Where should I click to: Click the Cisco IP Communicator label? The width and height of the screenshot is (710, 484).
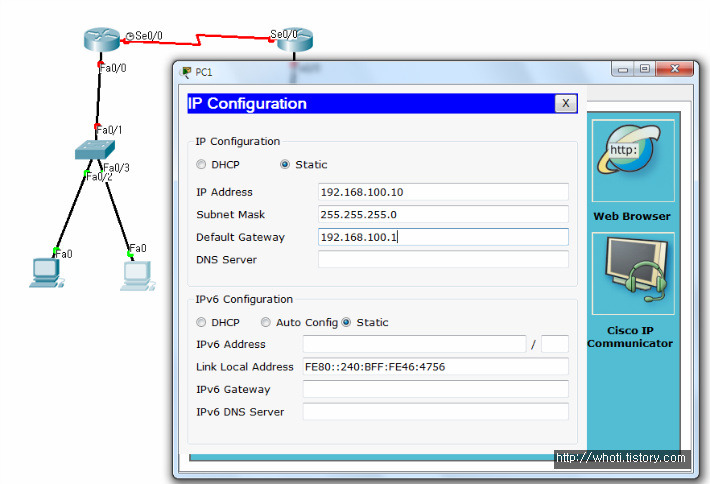pyautogui.click(x=630, y=337)
